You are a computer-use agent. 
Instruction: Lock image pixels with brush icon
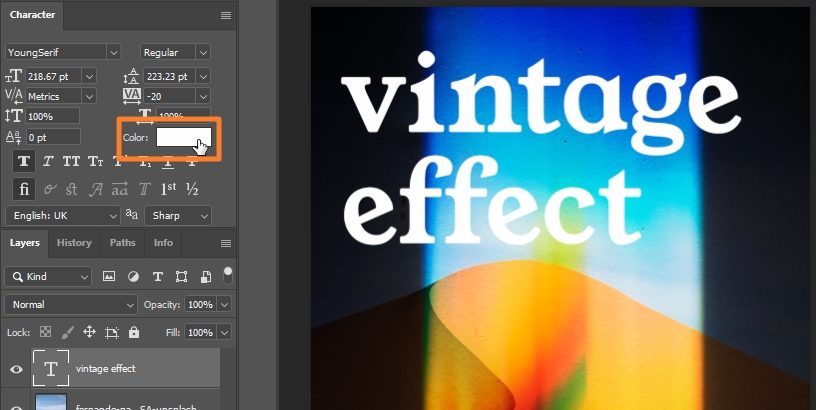pyautogui.click(x=68, y=332)
